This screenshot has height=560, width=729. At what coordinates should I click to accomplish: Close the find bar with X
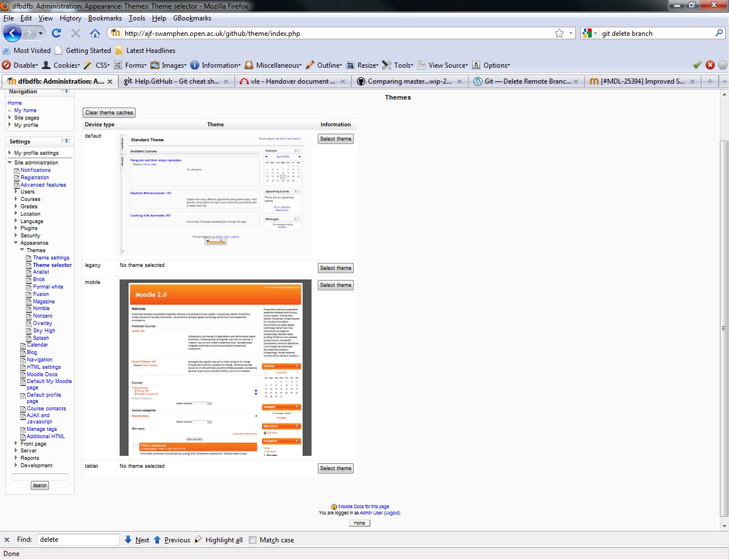(x=7, y=540)
